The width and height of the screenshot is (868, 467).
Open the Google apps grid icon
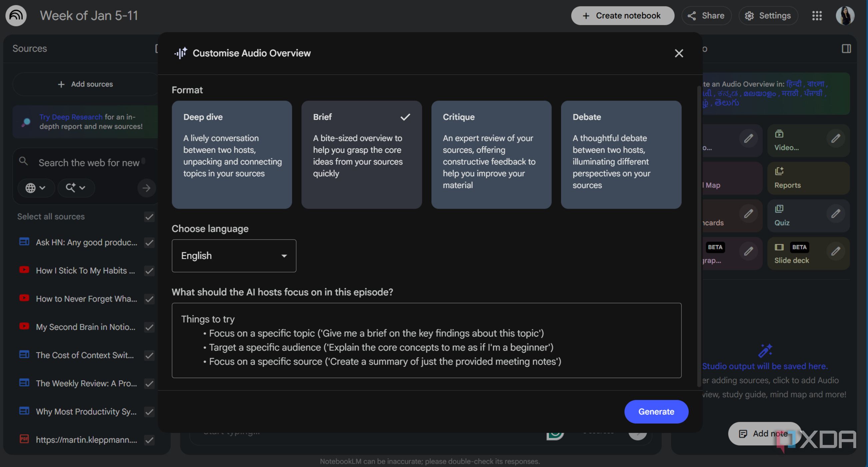(817, 15)
